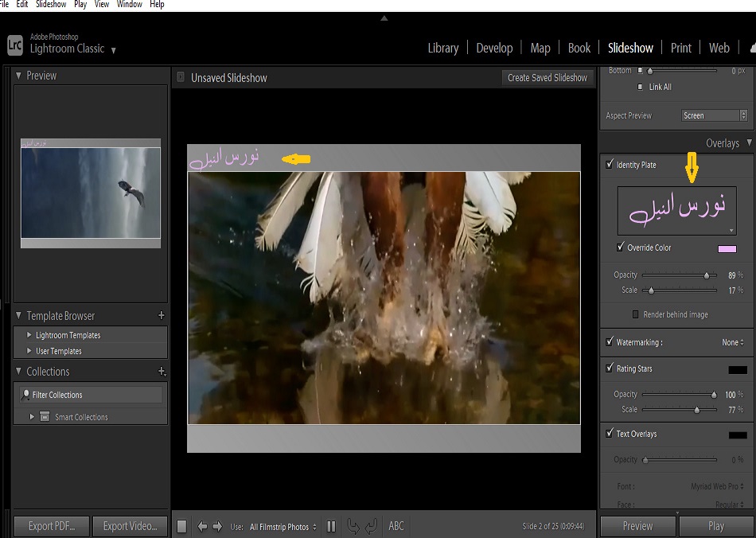The image size is (756, 538).
Task: Open the Window menu
Action: [x=130, y=4]
